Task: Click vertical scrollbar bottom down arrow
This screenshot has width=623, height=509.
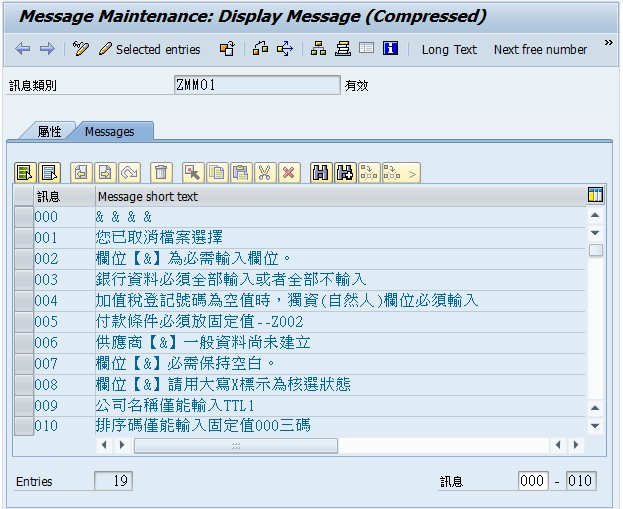Action: (x=595, y=426)
